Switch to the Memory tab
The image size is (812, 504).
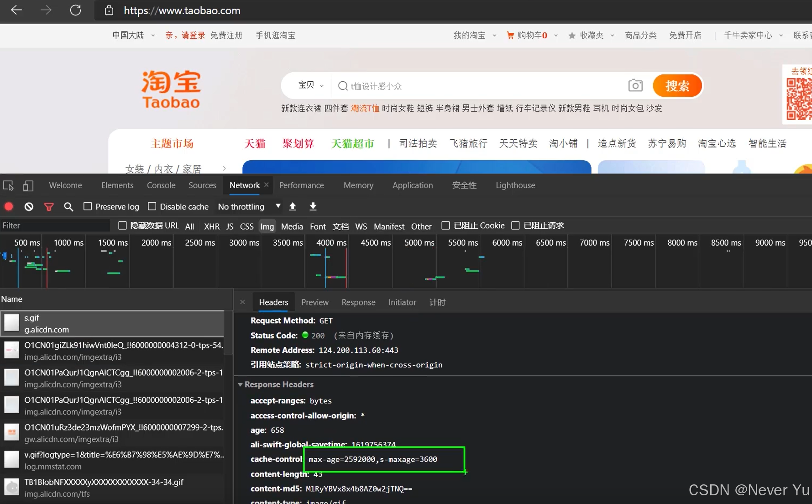(358, 185)
